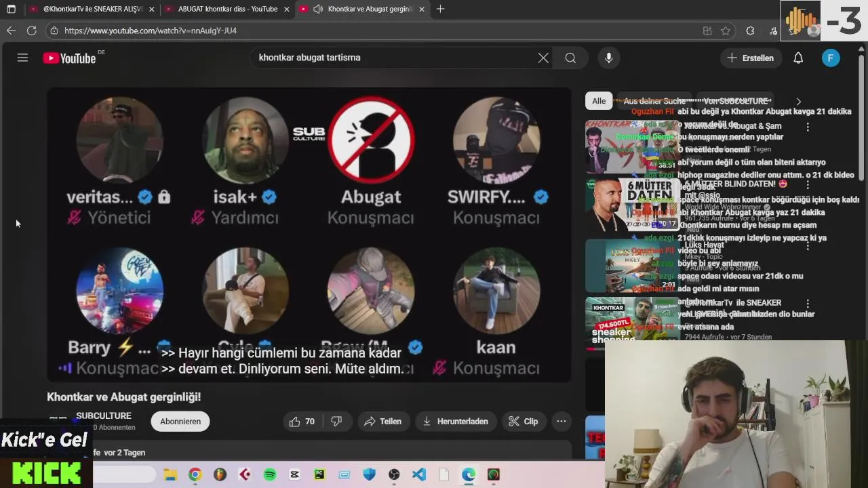
Task: Like the video with thumbs up
Action: pos(302,421)
